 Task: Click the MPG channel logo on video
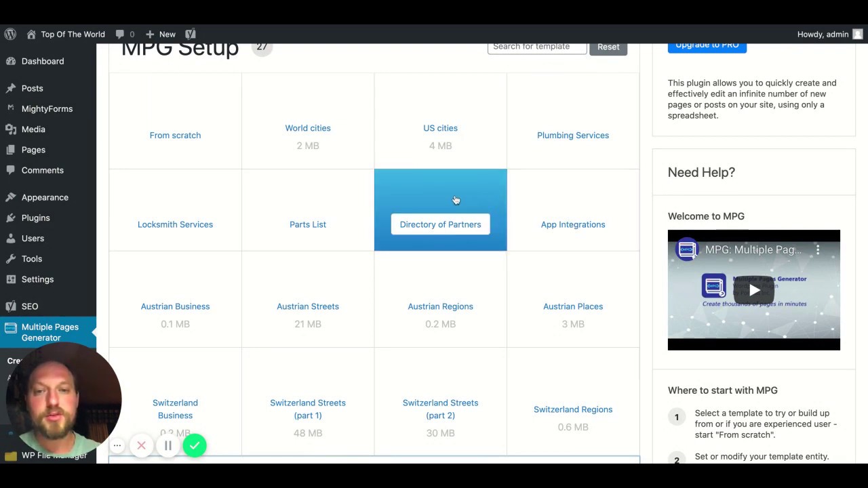coord(687,249)
